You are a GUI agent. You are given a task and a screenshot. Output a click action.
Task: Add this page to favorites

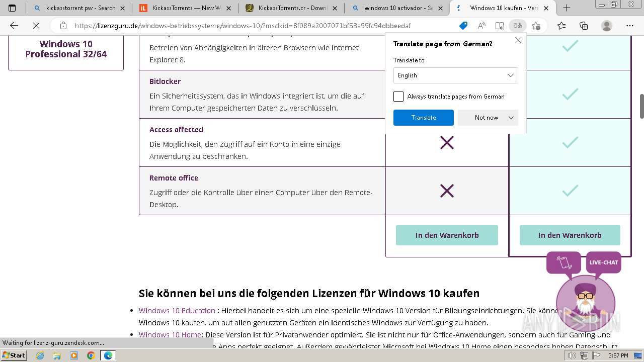tap(536, 26)
